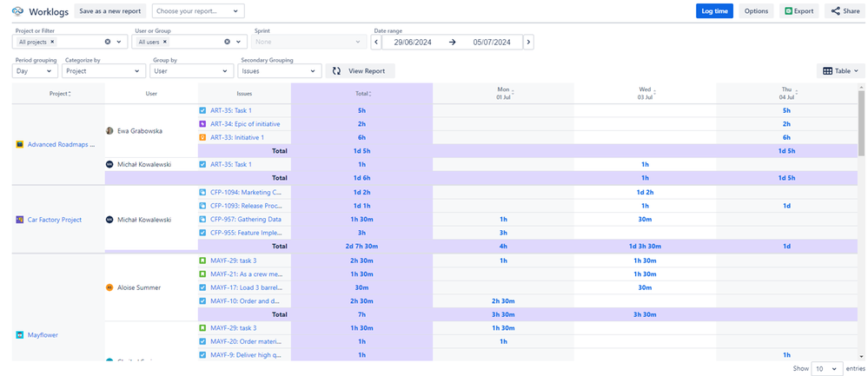The height and width of the screenshot is (376, 868).
Task: Open issue MAYF-9: Deliver high q...
Action: coord(246,355)
